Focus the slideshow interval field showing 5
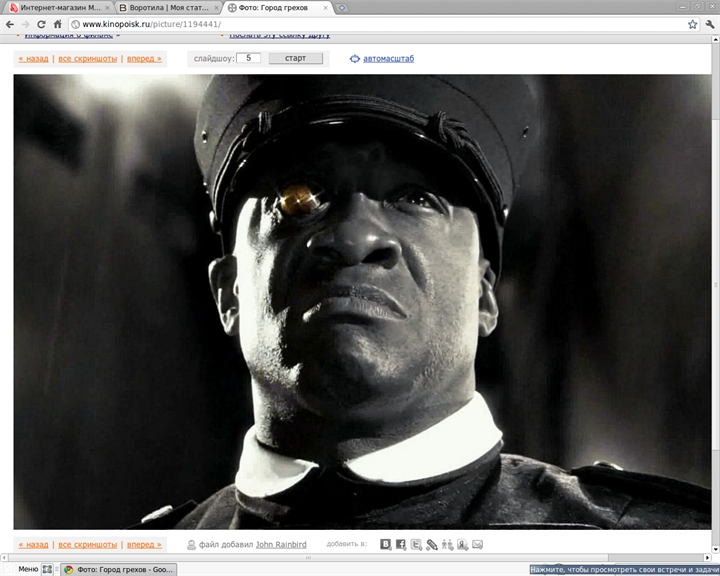720x576 pixels. tap(248, 58)
